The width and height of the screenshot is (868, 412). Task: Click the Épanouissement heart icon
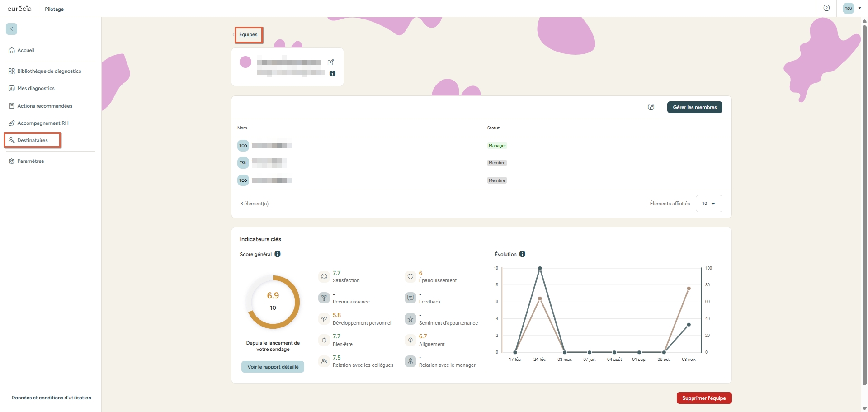tap(410, 276)
